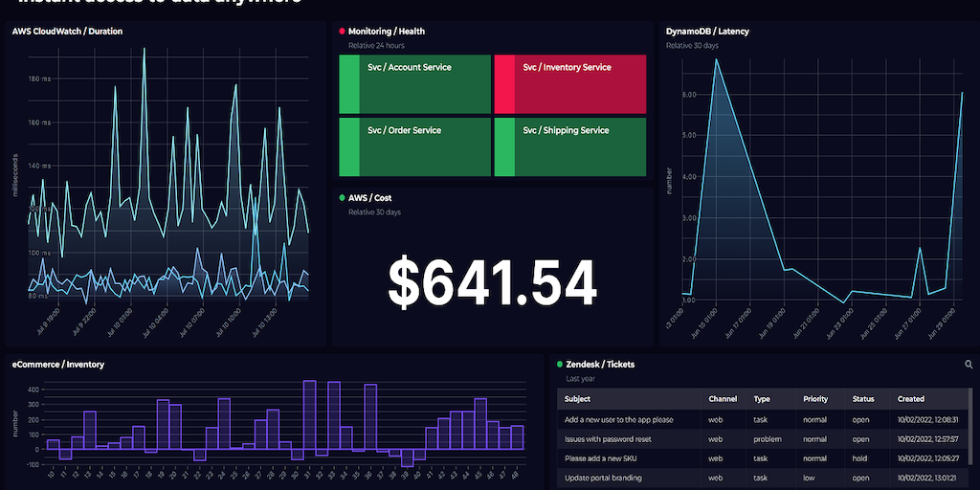This screenshot has width=980, height=490.
Task: Click the green status dot beside AWS / Cost
Action: pyautogui.click(x=343, y=198)
